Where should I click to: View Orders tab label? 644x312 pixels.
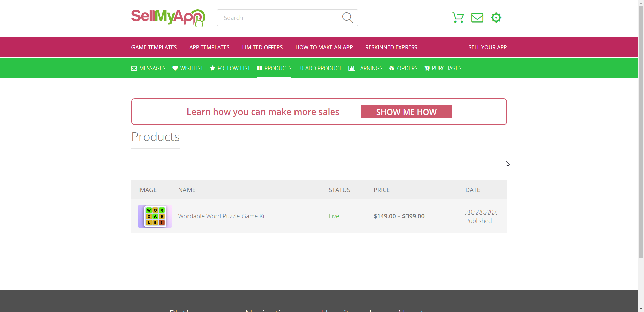click(x=407, y=68)
